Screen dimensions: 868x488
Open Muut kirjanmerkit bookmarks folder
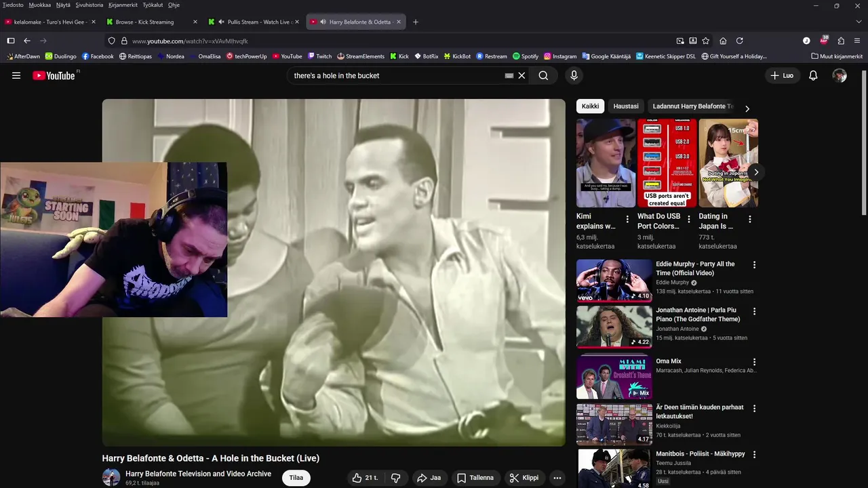837,56
